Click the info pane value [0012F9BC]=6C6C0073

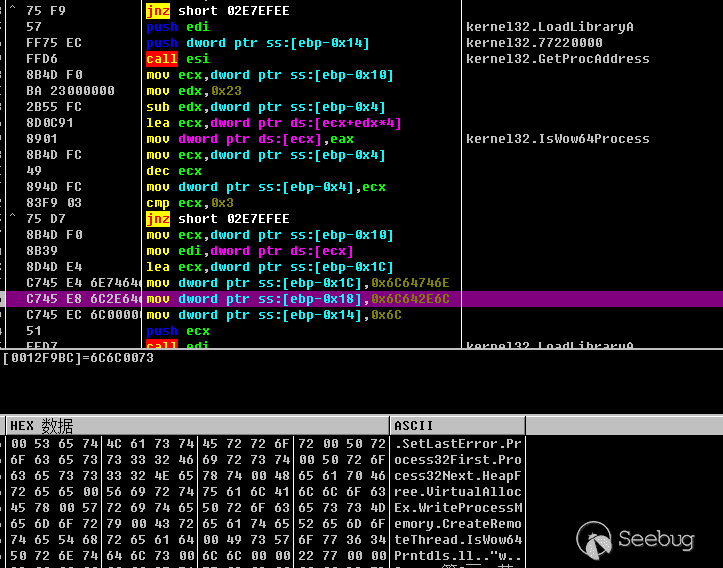[x=79, y=358]
